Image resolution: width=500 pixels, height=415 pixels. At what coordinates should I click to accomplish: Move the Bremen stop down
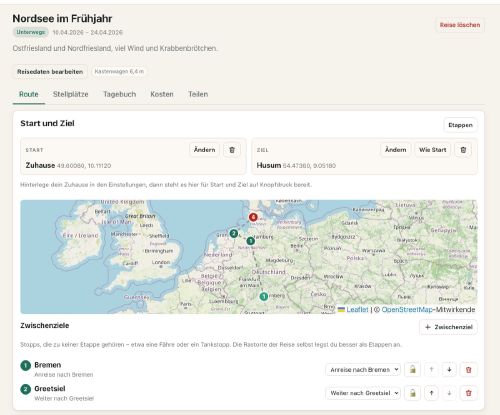(449, 369)
